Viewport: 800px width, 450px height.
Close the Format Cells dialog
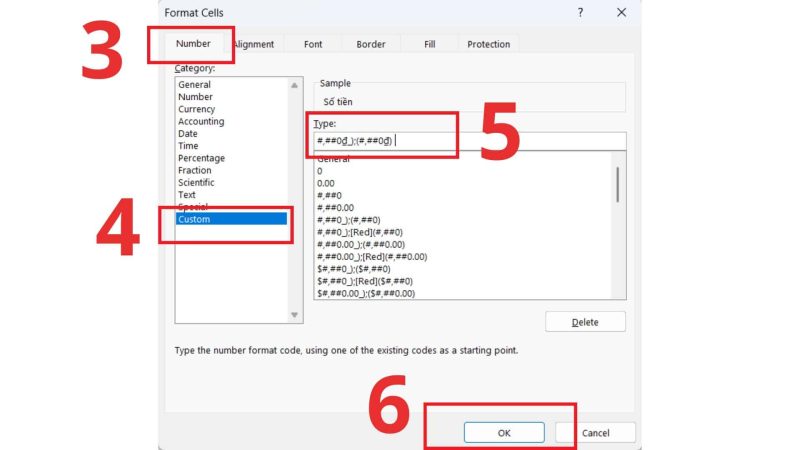click(621, 12)
